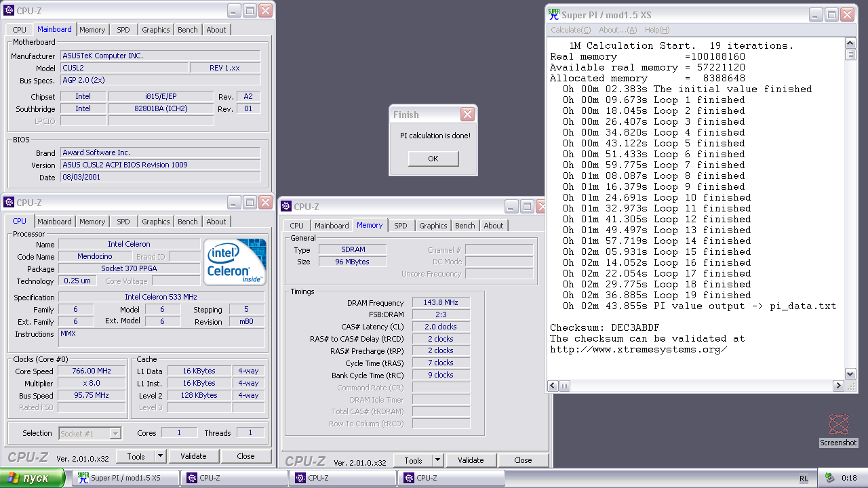Viewport: 868px width, 488px height.
Task: Click Memory Size 96 MBytes field
Action: [x=353, y=262]
